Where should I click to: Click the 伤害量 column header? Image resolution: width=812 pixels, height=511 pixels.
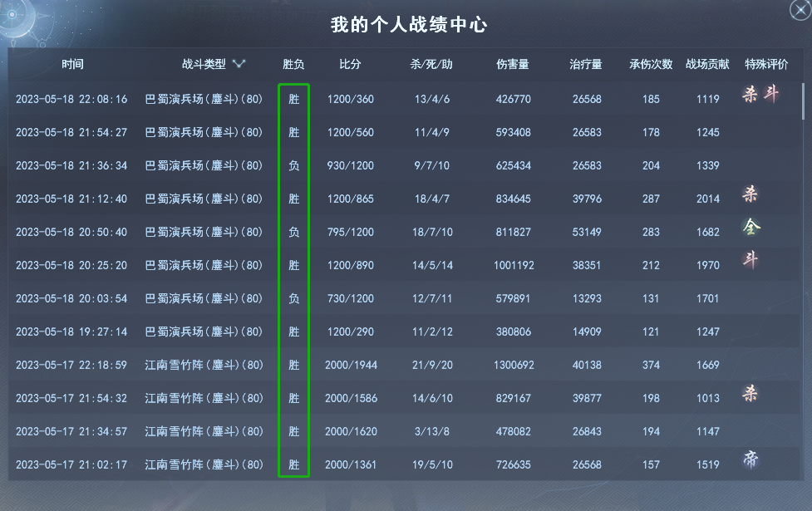513,64
